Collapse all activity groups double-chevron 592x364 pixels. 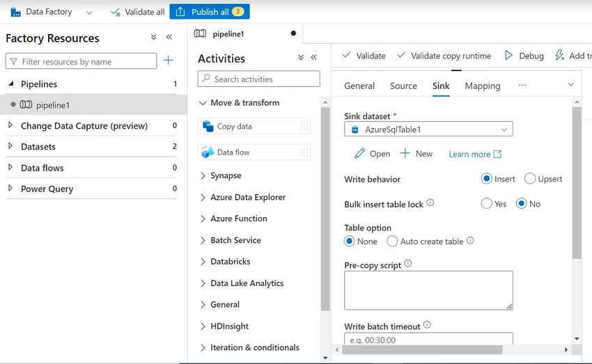tap(301, 57)
